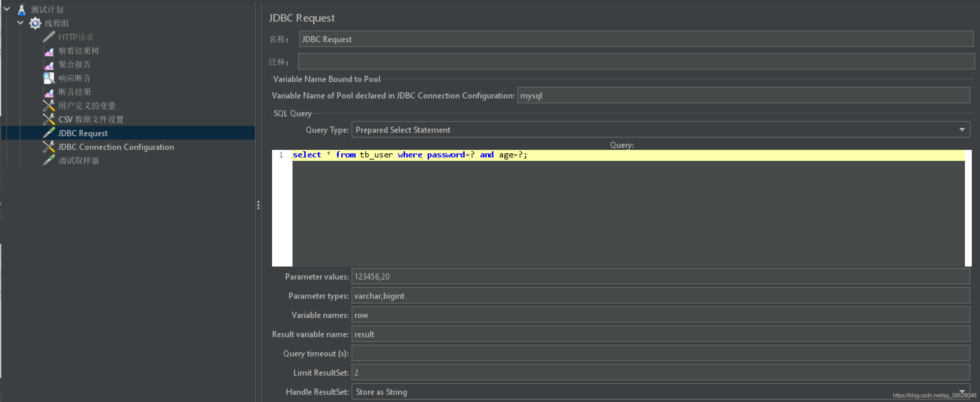Viewport: 980px width, 402px height.
Task: Select 响应断言 in the tree
Action: tap(75, 79)
